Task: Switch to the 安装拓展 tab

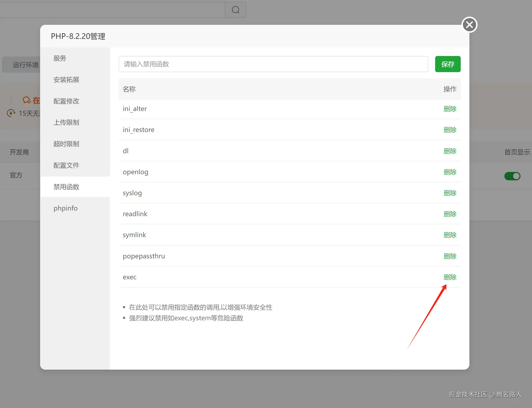Action: (66, 80)
